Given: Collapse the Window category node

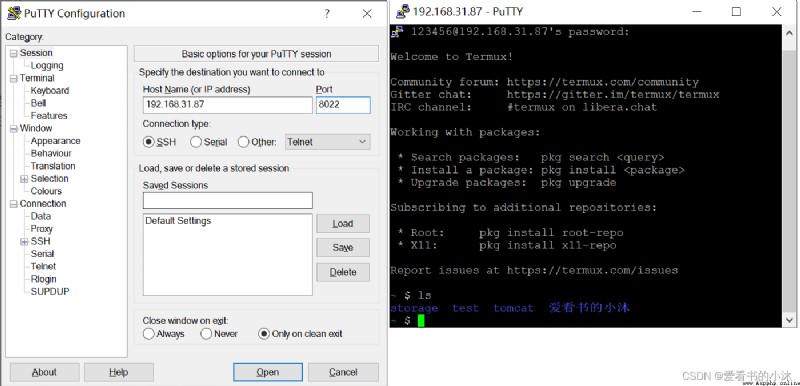Looking at the screenshot, I should pos(13,128).
